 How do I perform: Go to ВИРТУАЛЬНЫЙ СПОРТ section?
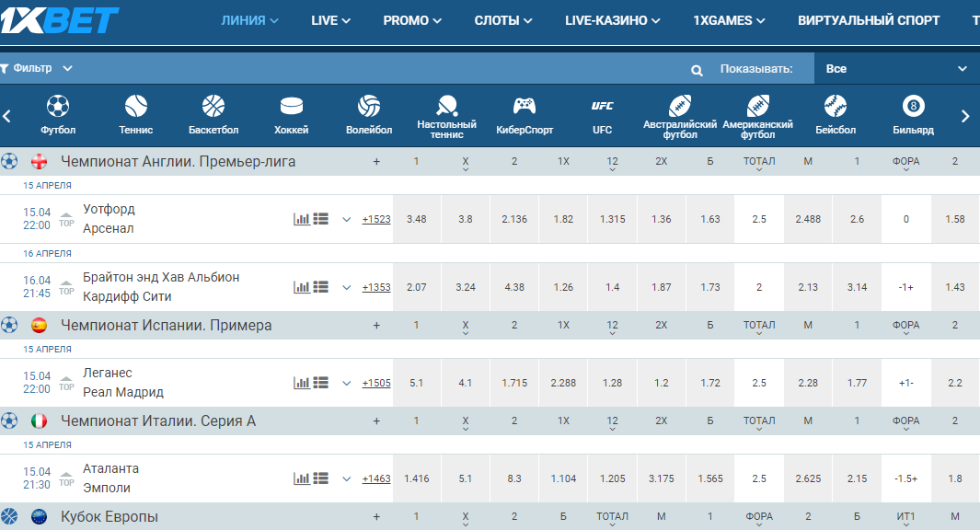869,20
